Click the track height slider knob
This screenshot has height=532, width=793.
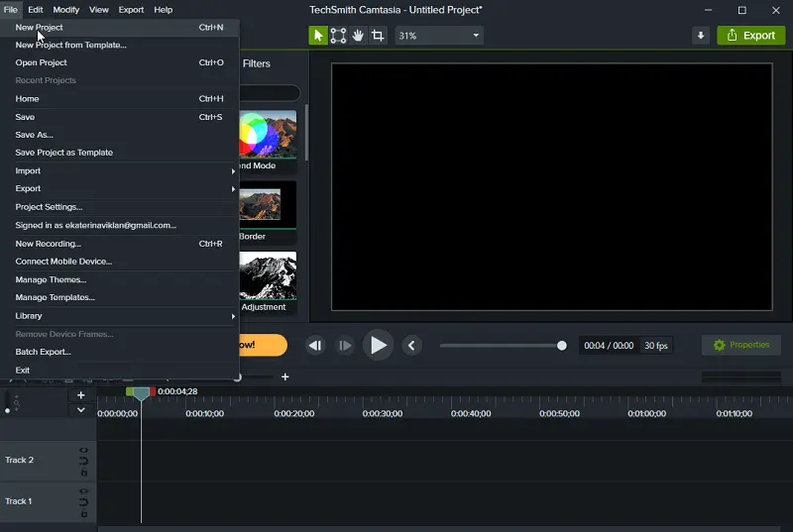pyautogui.click(x=7, y=411)
